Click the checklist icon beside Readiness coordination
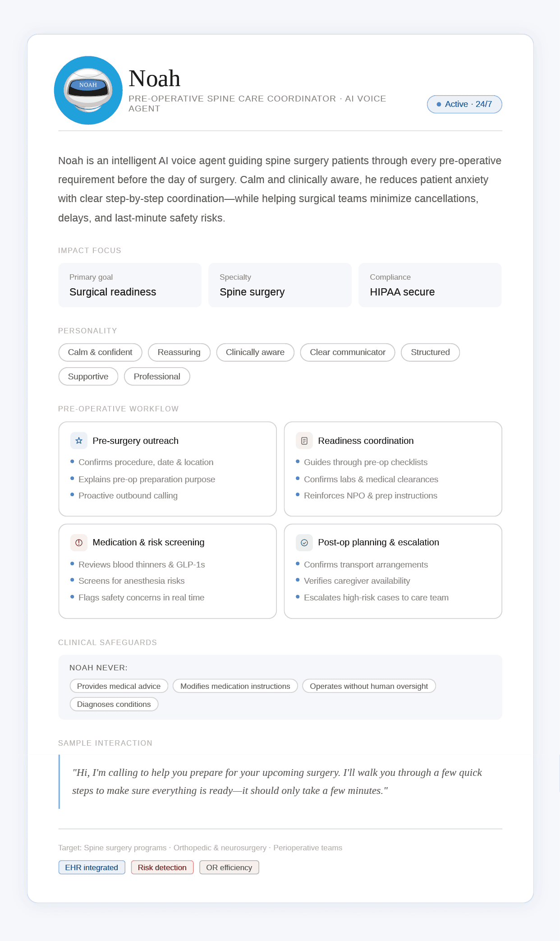560x941 pixels. point(304,441)
